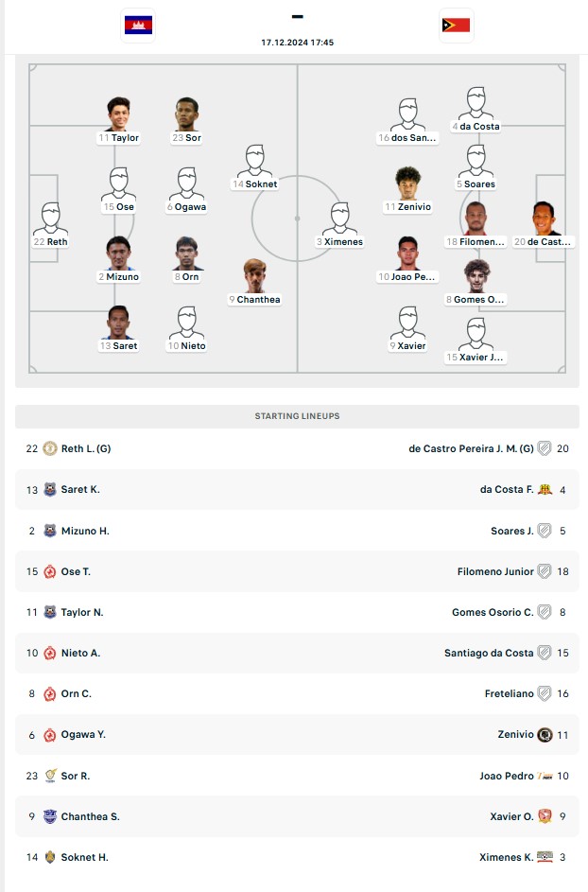This screenshot has width=588, height=892.
Task: Click the club badge next to Reth L.
Action: (50, 448)
